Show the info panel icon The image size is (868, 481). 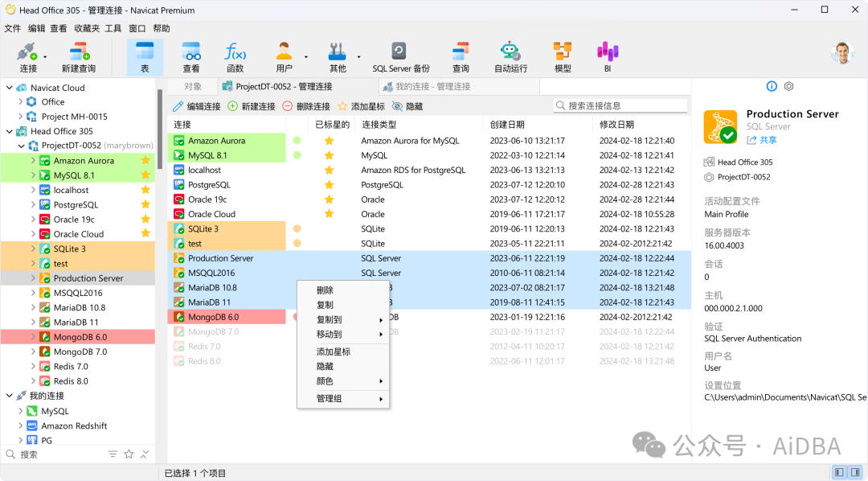[772, 86]
